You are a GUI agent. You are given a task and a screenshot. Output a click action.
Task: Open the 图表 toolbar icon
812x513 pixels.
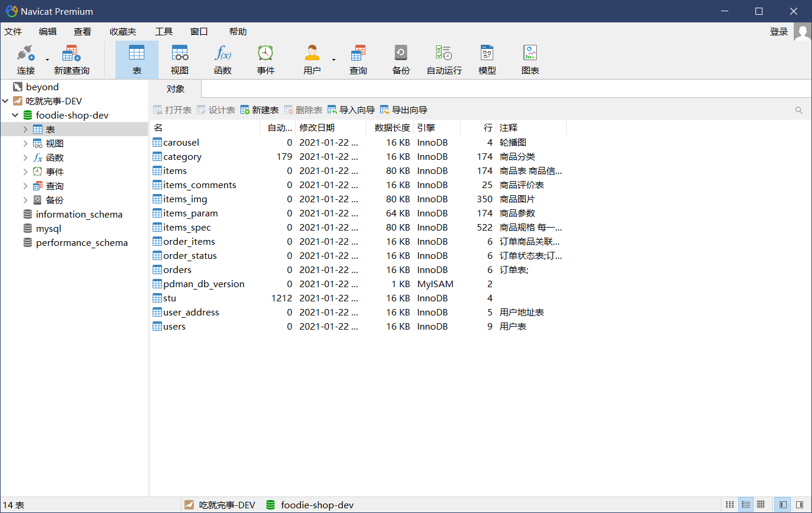tap(530, 60)
